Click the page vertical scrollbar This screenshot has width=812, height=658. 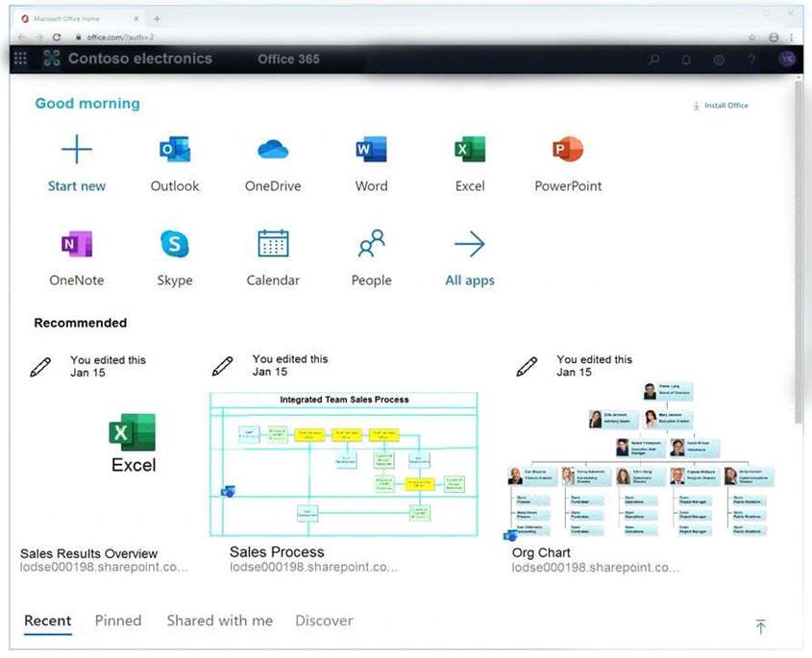pyautogui.click(x=800, y=254)
